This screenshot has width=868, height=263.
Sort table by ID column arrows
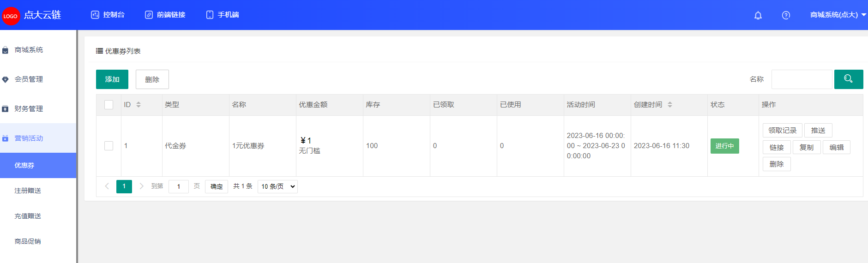click(139, 105)
